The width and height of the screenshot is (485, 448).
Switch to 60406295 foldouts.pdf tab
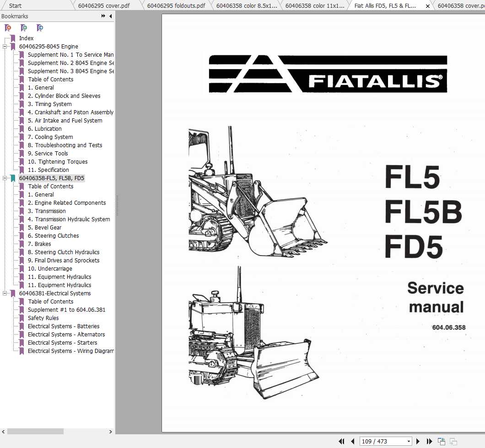176,5
